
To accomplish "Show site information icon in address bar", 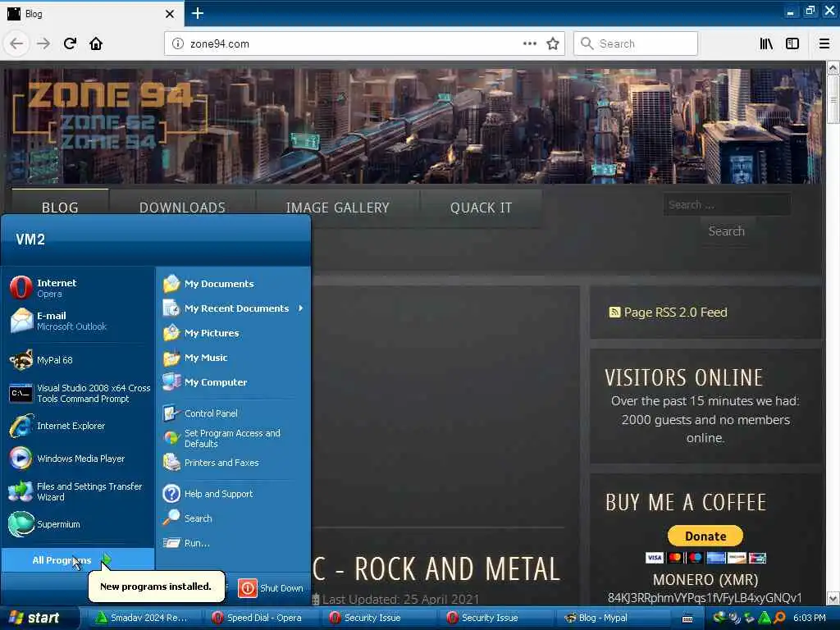I will coord(178,44).
